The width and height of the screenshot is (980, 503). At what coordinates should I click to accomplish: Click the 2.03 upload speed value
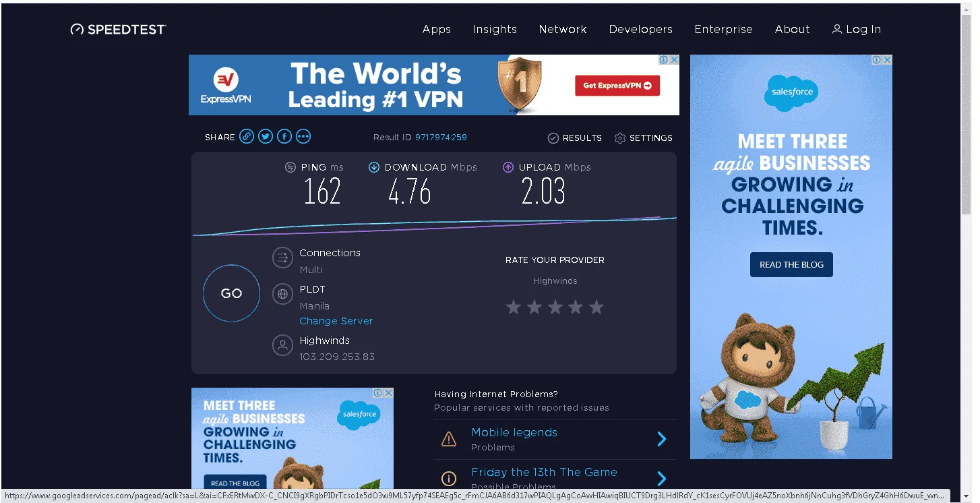543,192
